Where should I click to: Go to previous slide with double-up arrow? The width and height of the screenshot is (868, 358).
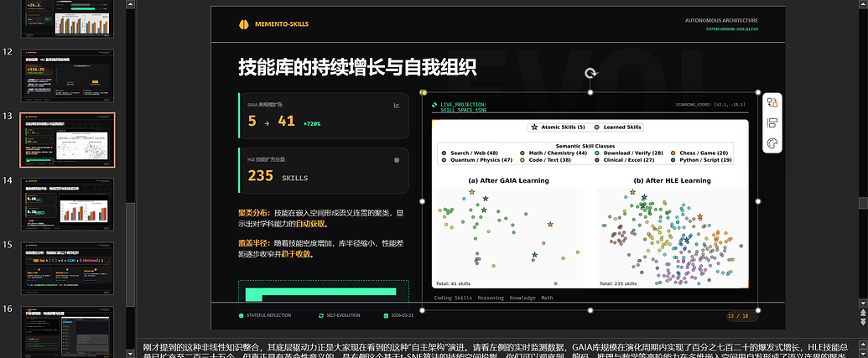click(862, 314)
